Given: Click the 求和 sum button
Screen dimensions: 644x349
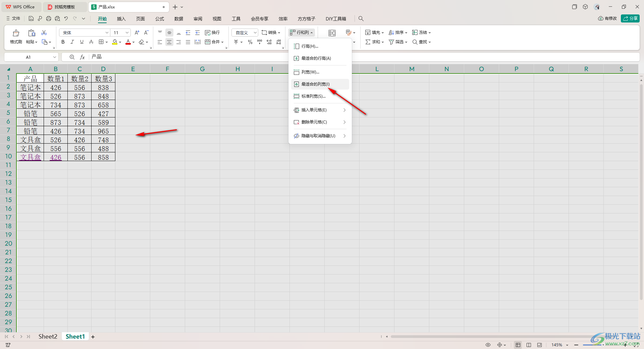Looking at the screenshot, I should tap(375, 42).
